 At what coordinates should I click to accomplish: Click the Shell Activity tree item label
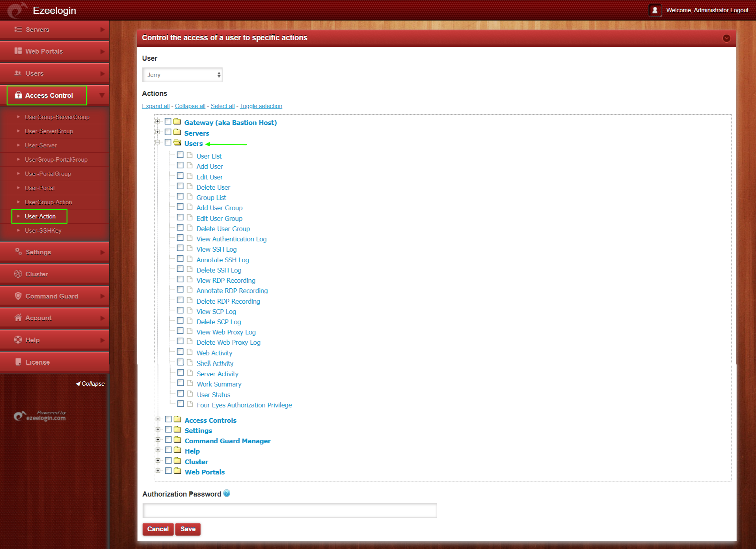click(x=215, y=364)
